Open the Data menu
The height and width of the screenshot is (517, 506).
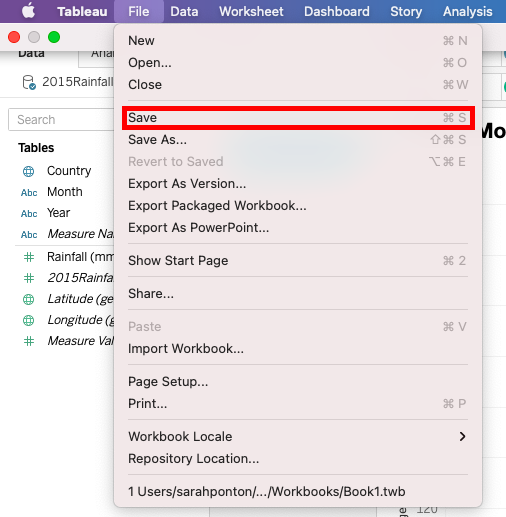pyautogui.click(x=184, y=11)
